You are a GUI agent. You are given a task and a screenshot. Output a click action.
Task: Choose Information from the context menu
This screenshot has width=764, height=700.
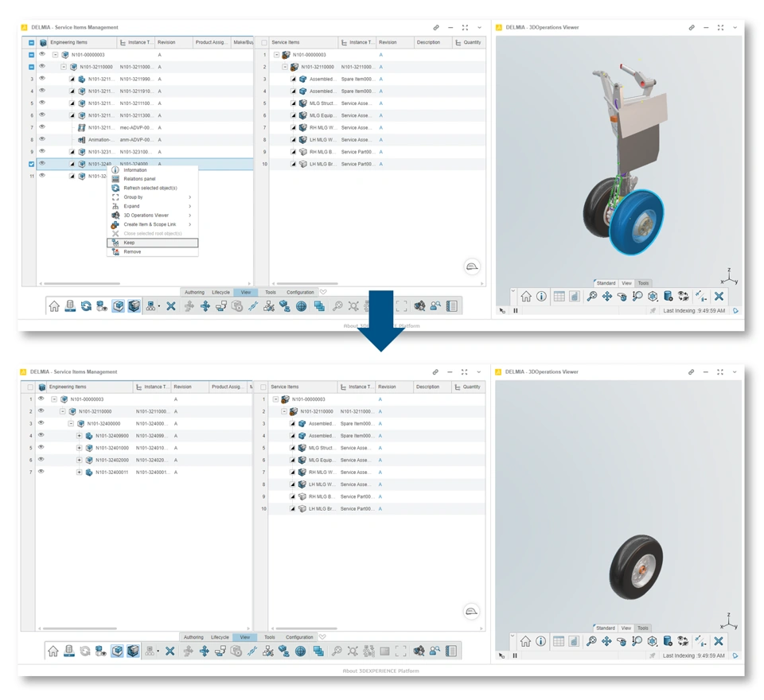click(x=152, y=170)
